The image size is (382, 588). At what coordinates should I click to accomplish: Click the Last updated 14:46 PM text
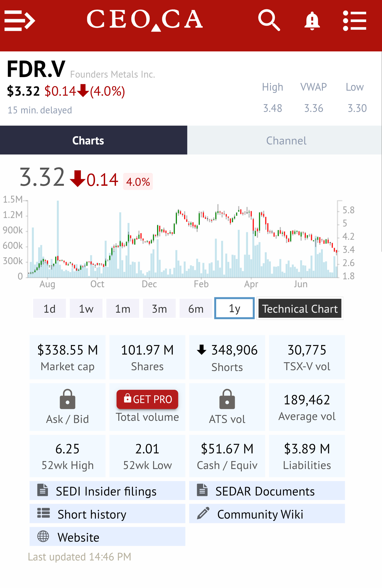pyautogui.click(x=80, y=557)
